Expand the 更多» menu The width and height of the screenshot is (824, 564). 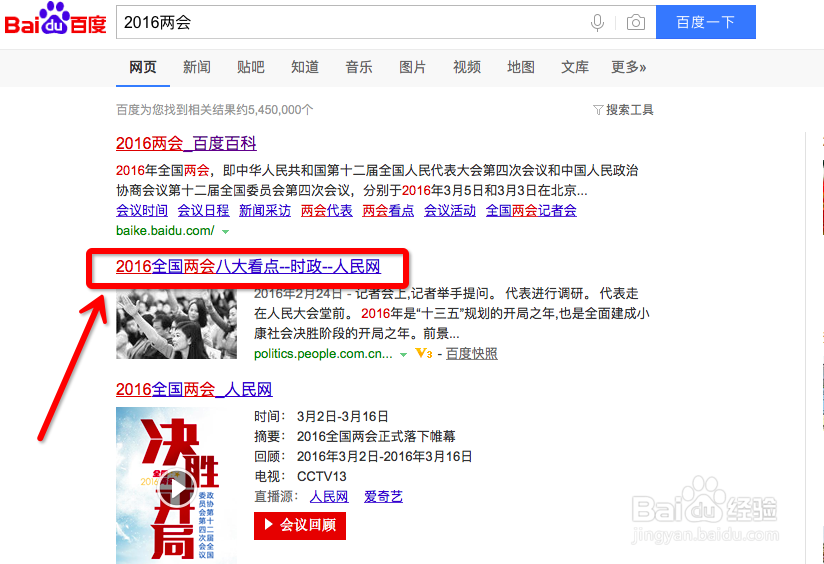tap(629, 67)
